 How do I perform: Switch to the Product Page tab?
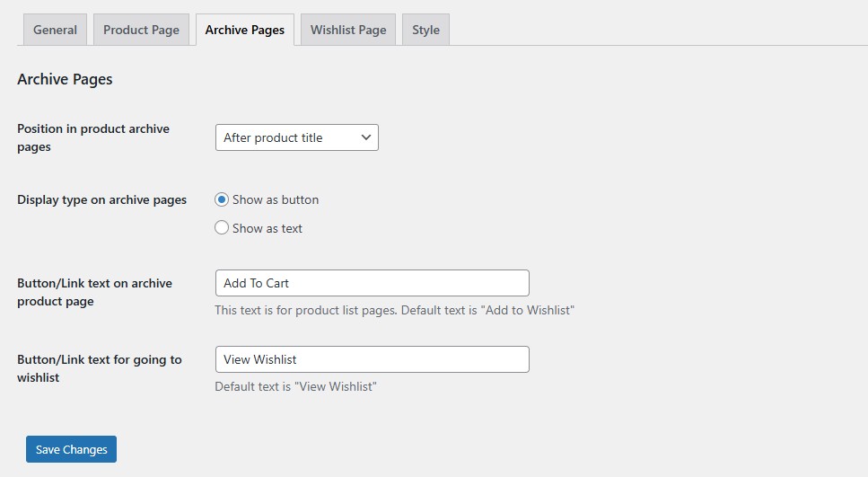click(141, 30)
